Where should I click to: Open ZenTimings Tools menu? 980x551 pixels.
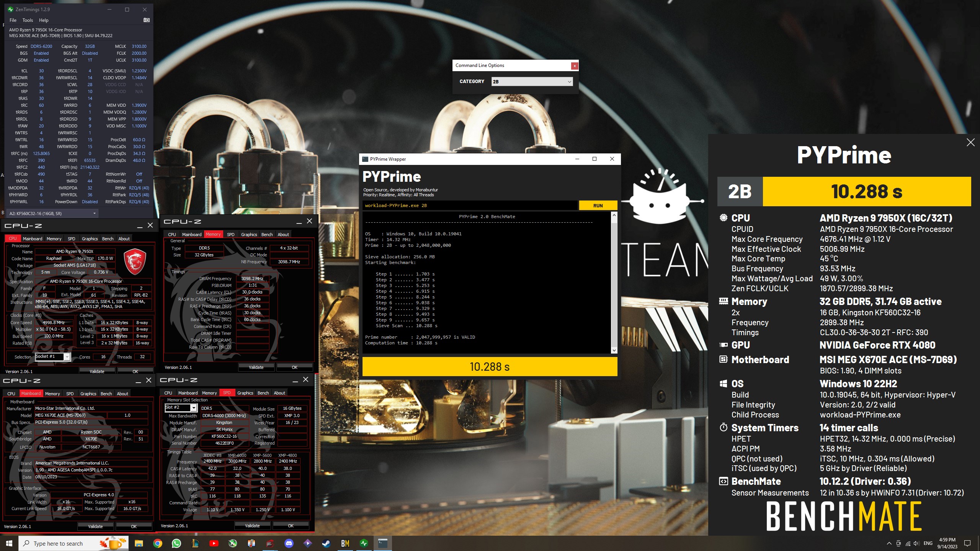click(x=28, y=20)
